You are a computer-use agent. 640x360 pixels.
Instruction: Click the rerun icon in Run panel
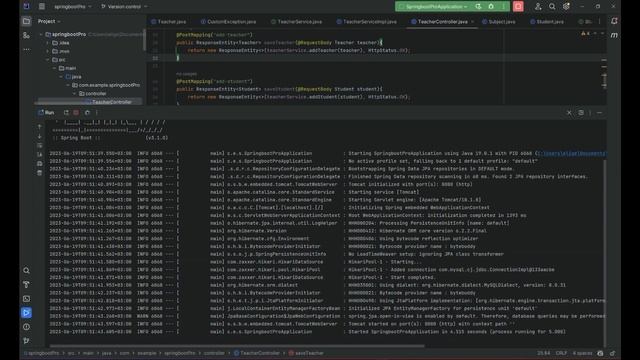[x=66, y=113]
